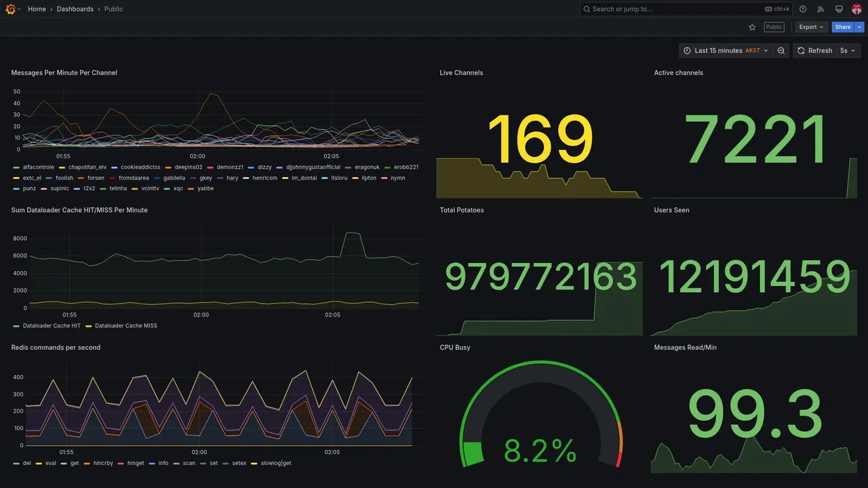The width and height of the screenshot is (868, 488).
Task: Click the Refresh button
Action: coord(814,51)
